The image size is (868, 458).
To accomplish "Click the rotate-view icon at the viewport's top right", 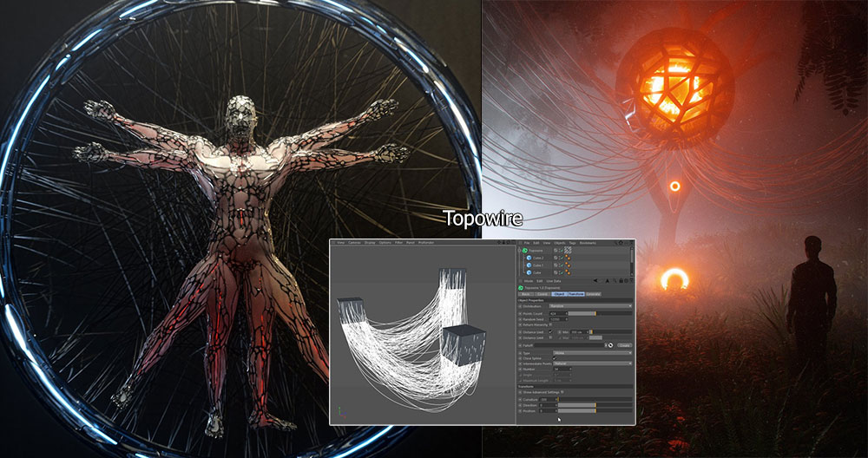I will coord(508,242).
